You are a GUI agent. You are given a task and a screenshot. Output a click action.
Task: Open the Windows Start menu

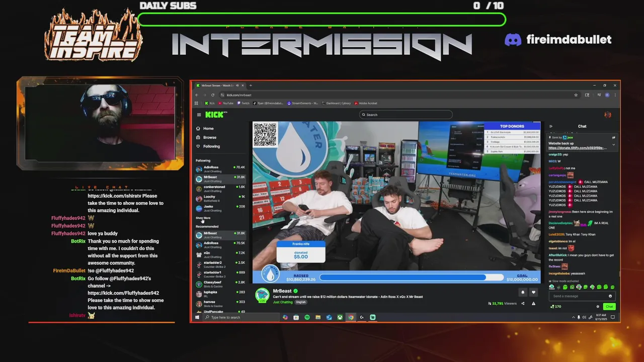coord(197,317)
